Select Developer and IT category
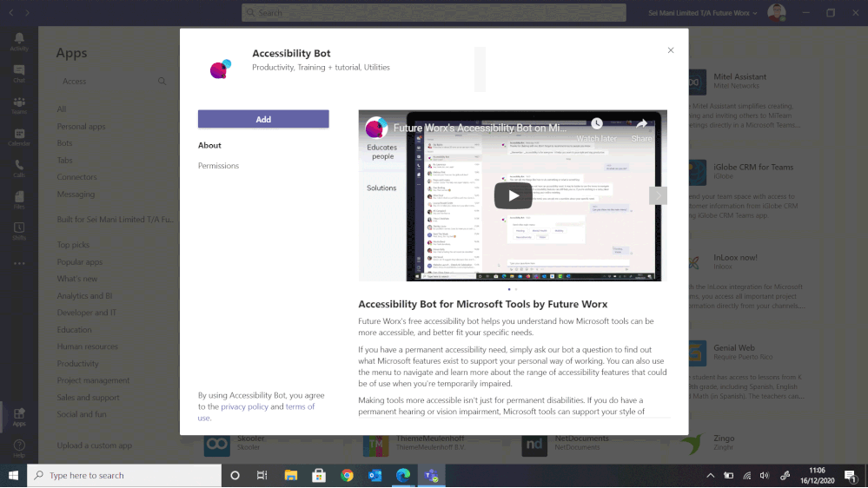 (x=87, y=313)
